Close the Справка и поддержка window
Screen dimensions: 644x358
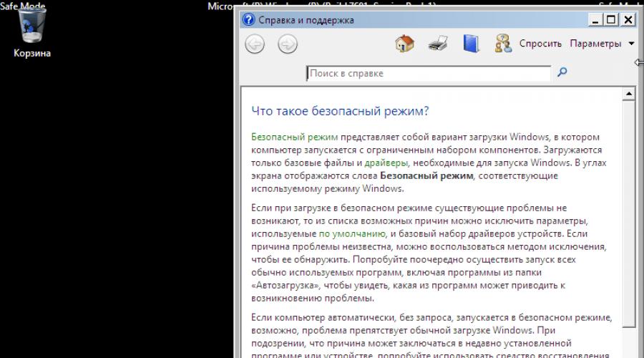click(628, 20)
